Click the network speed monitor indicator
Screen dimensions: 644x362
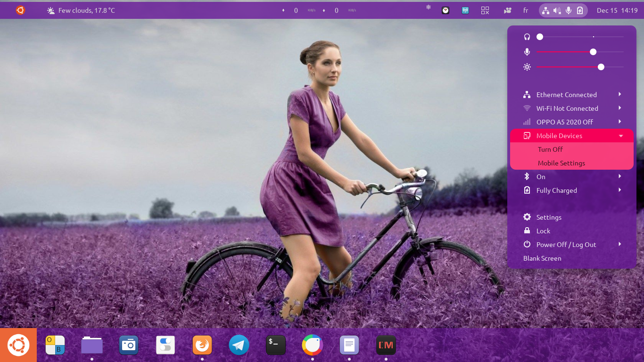pyautogui.click(x=319, y=10)
